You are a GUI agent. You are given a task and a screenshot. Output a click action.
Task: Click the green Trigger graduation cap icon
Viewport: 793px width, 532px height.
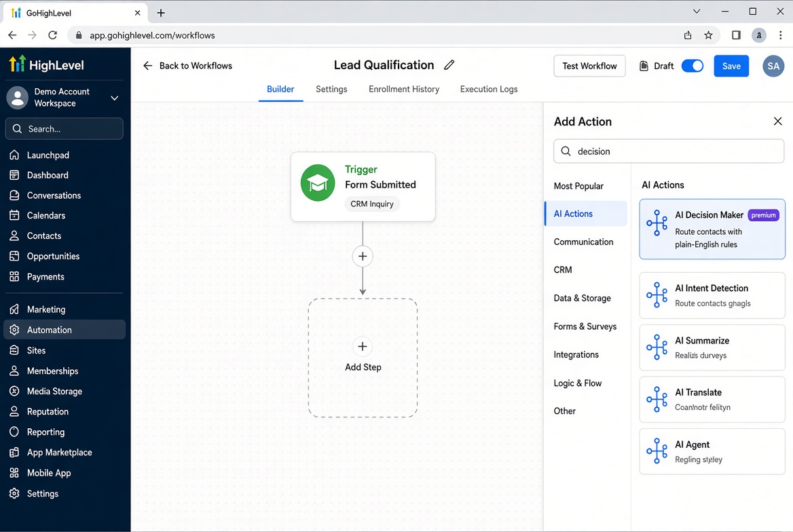(x=318, y=183)
